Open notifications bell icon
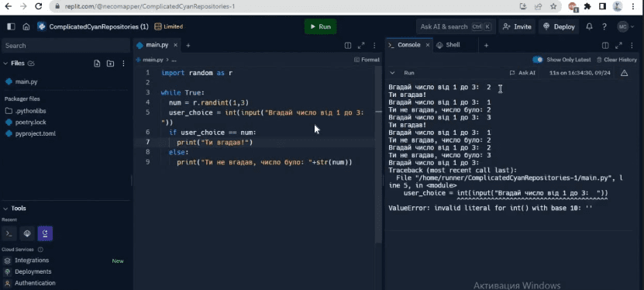The height and width of the screenshot is (290, 644). pyautogui.click(x=589, y=26)
